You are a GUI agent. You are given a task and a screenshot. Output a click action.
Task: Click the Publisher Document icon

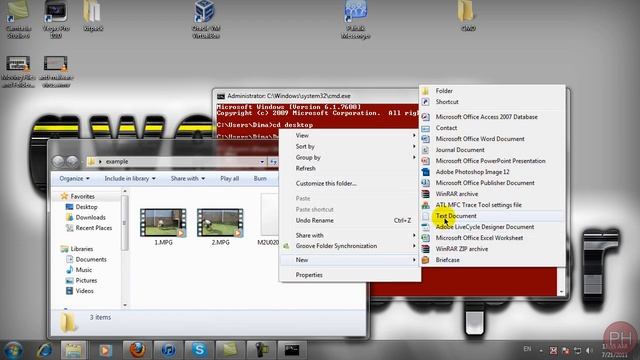pos(425,183)
